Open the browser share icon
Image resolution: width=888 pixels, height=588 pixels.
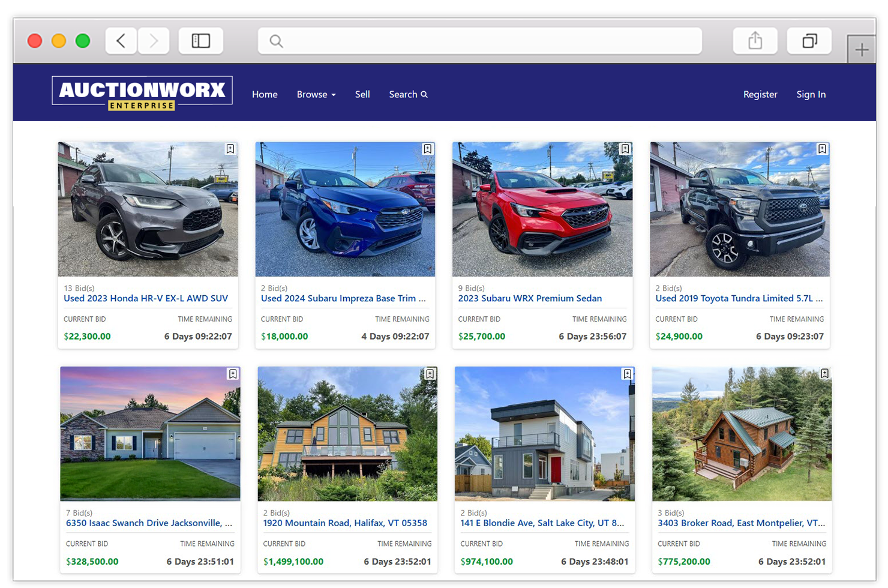pos(755,41)
